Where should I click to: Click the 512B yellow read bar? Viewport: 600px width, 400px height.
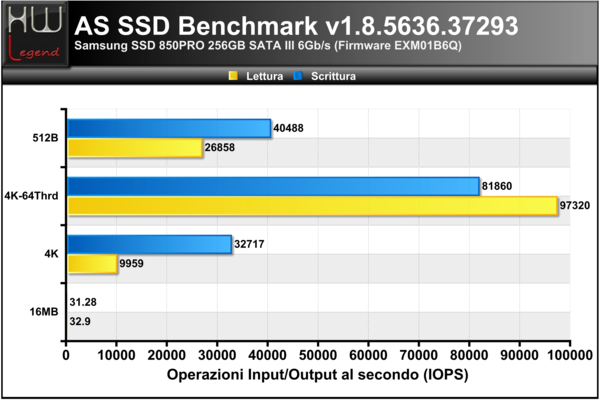pyautogui.click(x=135, y=148)
